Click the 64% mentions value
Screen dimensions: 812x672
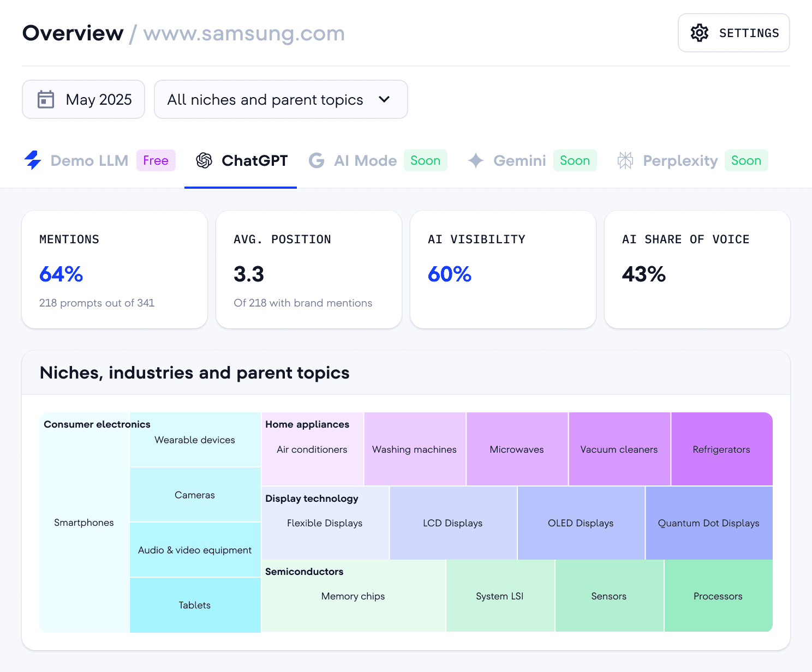pos(61,274)
